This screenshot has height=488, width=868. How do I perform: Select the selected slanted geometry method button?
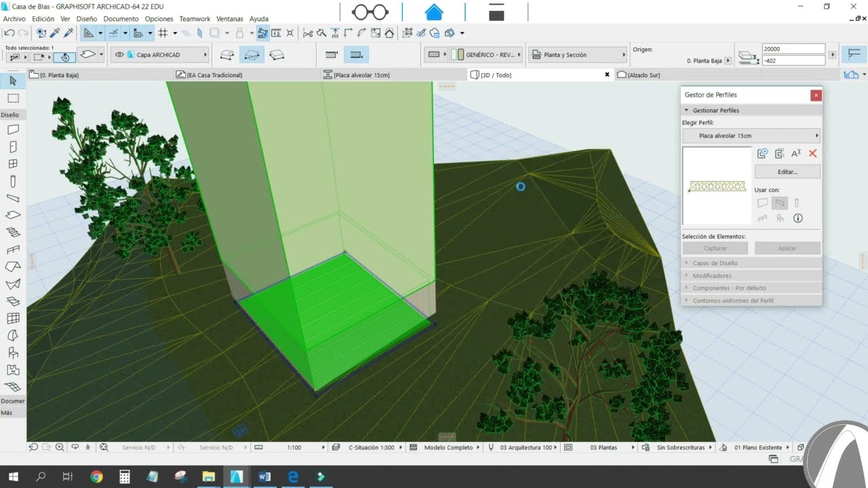click(x=252, y=55)
